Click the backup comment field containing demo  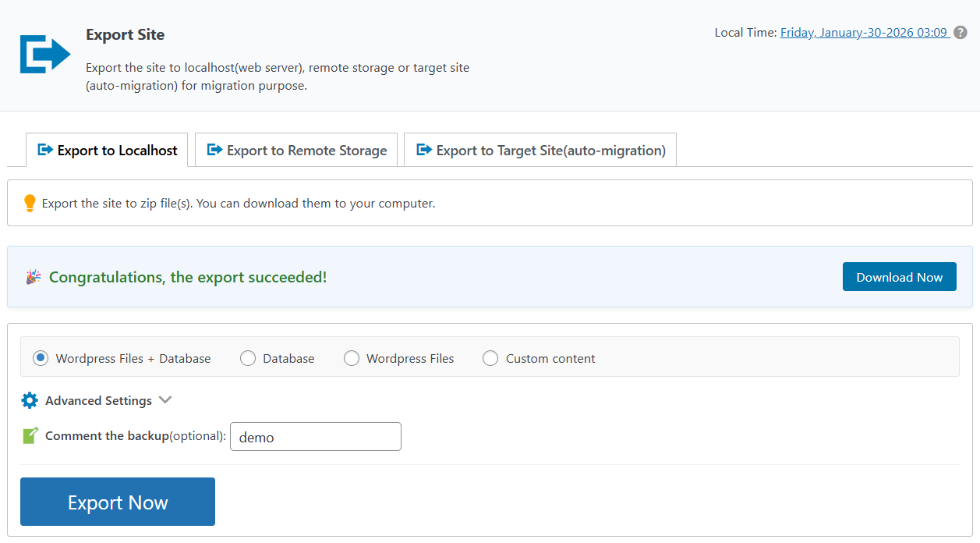tap(315, 437)
